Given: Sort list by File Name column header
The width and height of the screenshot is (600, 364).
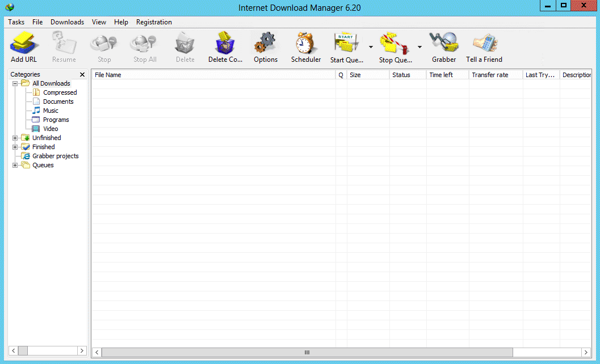Looking at the screenshot, I should [213, 75].
